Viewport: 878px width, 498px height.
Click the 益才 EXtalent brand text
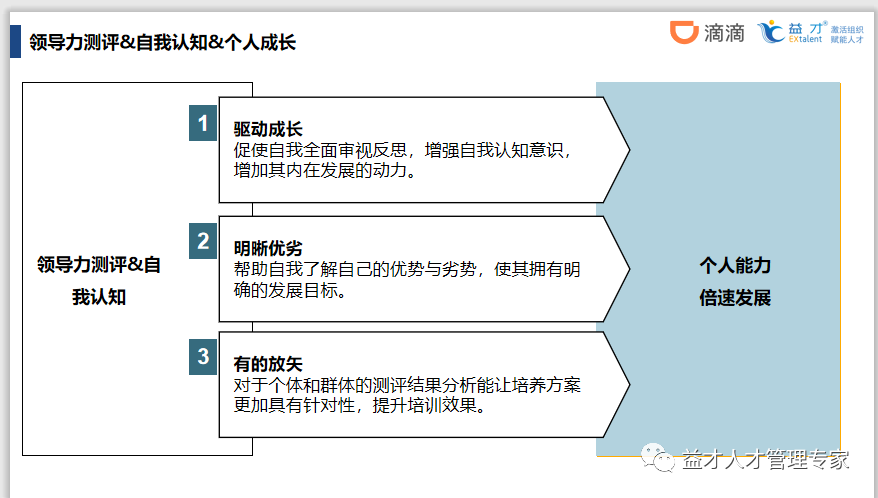(x=806, y=32)
